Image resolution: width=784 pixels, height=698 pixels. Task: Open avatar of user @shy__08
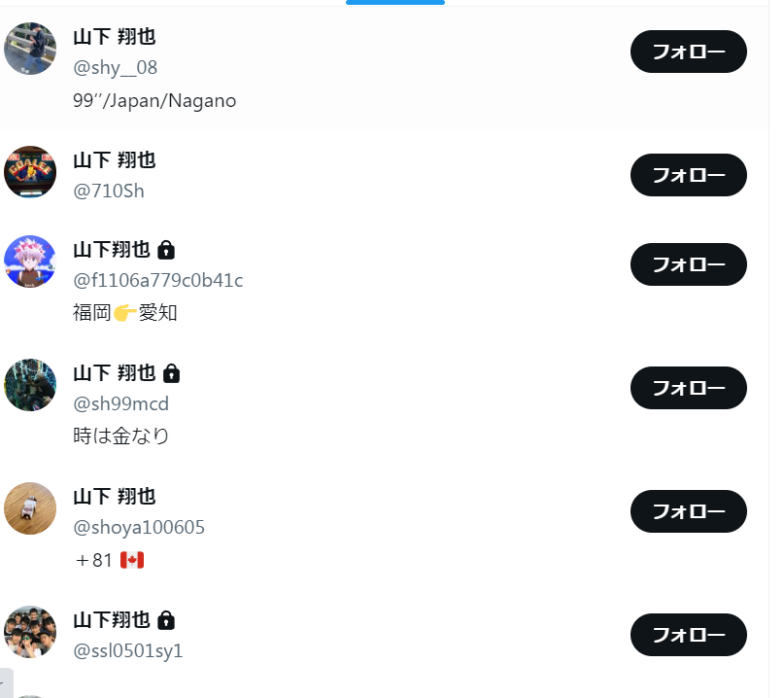pyautogui.click(x=30, y=49)
